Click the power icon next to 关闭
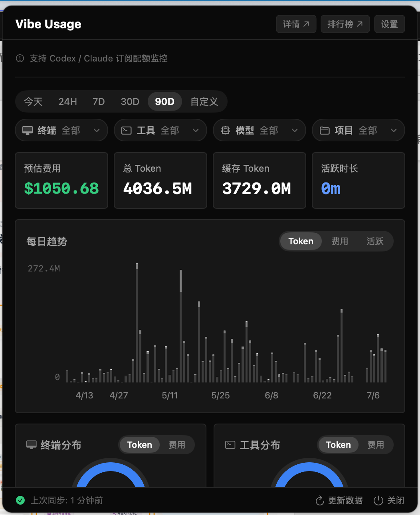 click(378, 501)
